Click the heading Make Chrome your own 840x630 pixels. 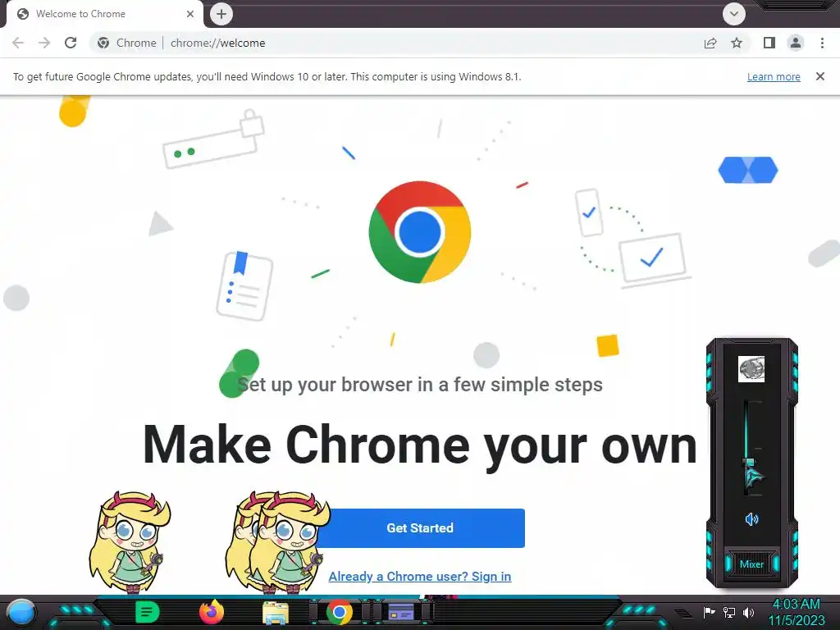pos(420,445)
